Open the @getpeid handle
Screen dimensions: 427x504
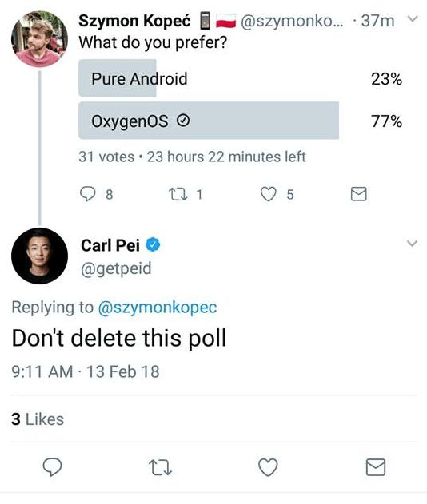[116, 268]
